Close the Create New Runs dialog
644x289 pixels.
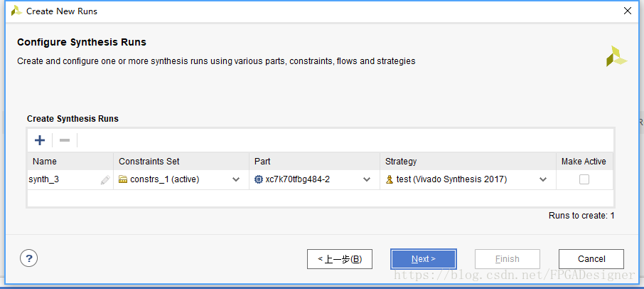tap(627, 11)
